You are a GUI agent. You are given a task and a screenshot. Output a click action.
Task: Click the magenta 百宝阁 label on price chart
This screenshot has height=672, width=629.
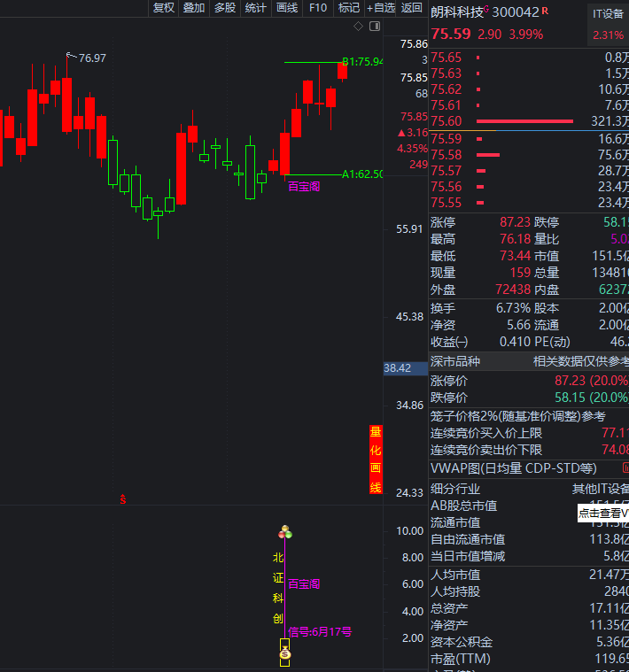tap(304, 187)
